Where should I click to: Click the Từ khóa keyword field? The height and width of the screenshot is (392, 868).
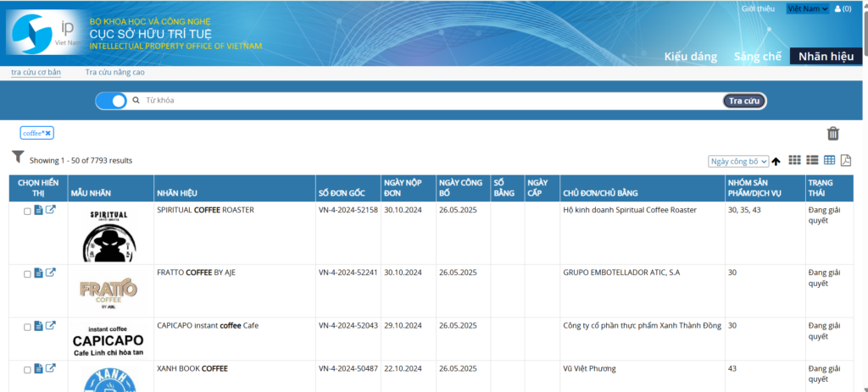[431, 101]
